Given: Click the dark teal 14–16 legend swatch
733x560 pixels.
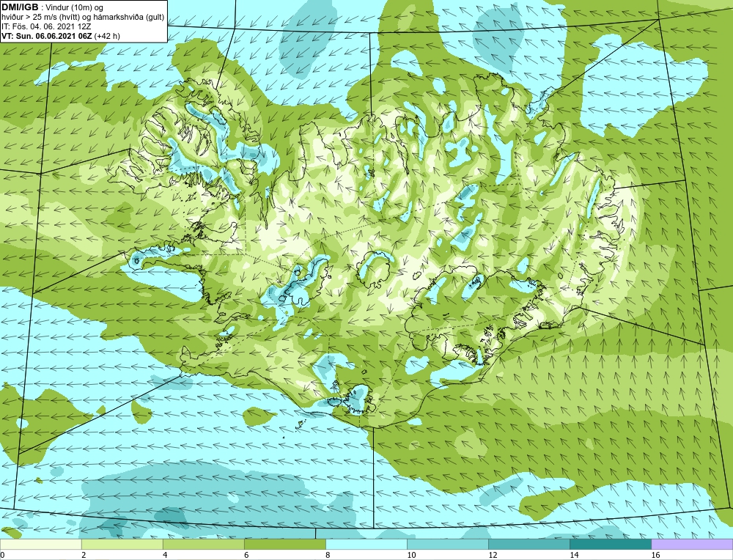Looking at the screenshot, I should pos(610,545).
